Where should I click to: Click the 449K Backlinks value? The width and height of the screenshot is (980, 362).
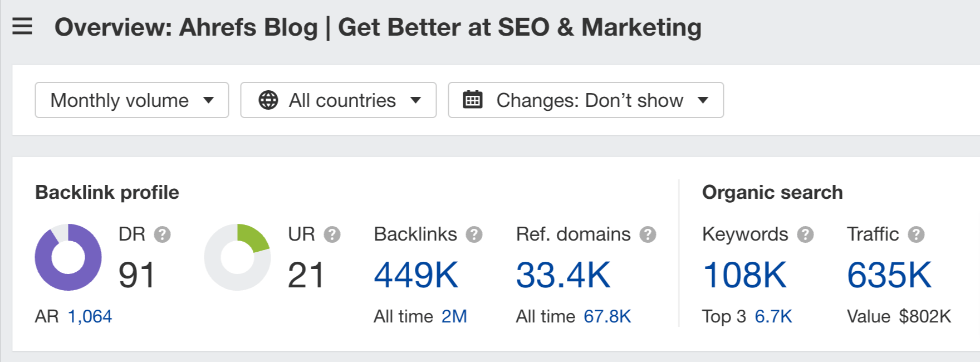tap(415, 273)
